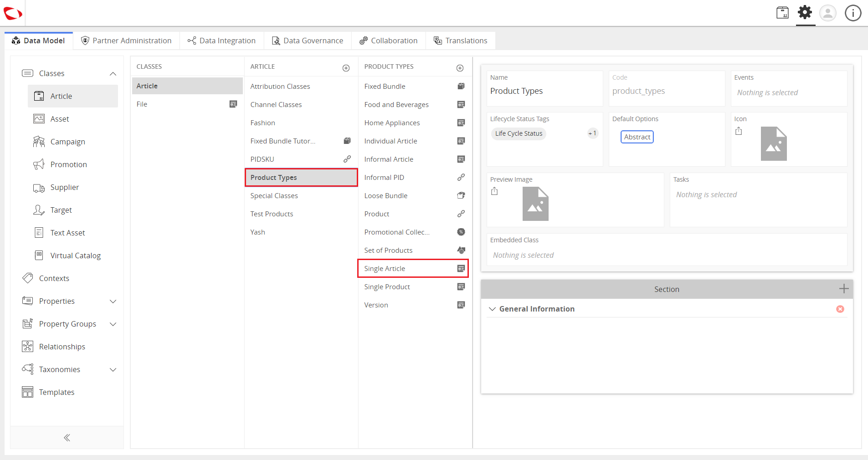This screenshot has height=460, width=868.
Task: Open the settings gear icon
Action: coord(805,12)
